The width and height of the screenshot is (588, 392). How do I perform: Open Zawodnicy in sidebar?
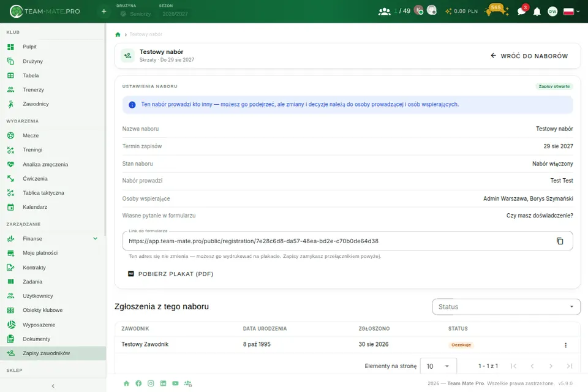[53, 104]
